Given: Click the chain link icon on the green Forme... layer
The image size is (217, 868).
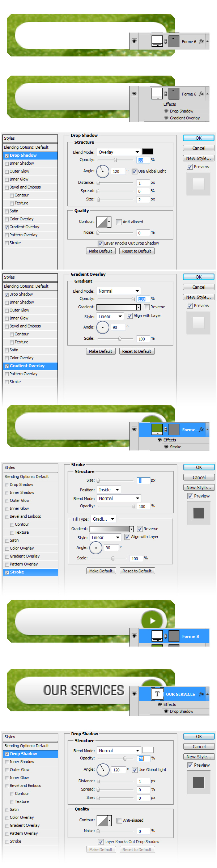Looking at the screenshot, I should coord(166,429).
